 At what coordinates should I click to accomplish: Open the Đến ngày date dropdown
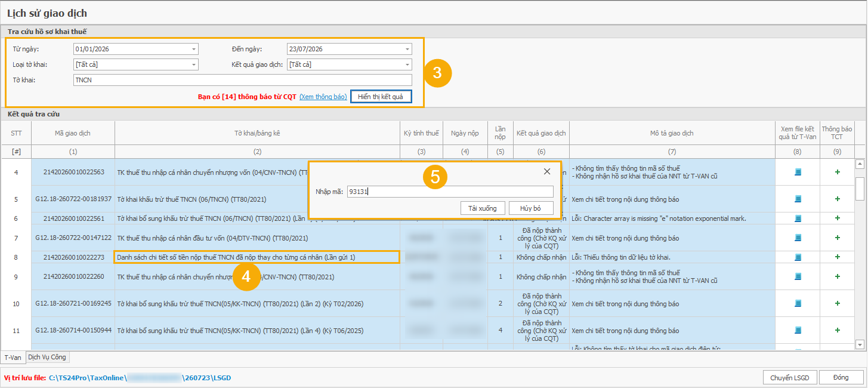(x=407, y=49)
